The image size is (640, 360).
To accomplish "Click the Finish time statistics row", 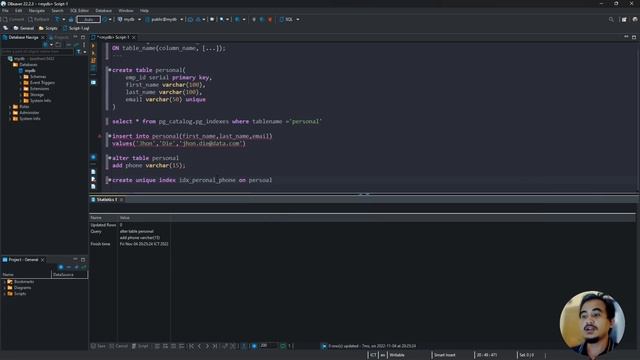I will 129,244.
